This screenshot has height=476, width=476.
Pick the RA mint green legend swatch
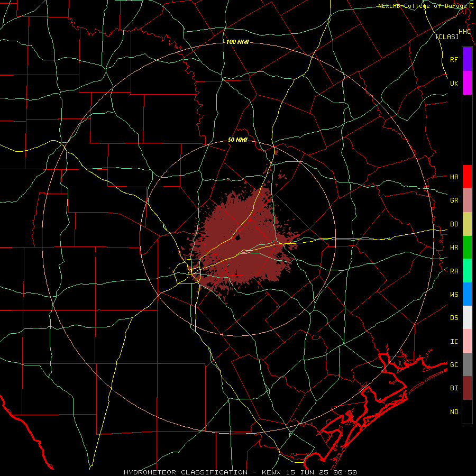click(467, 271)
